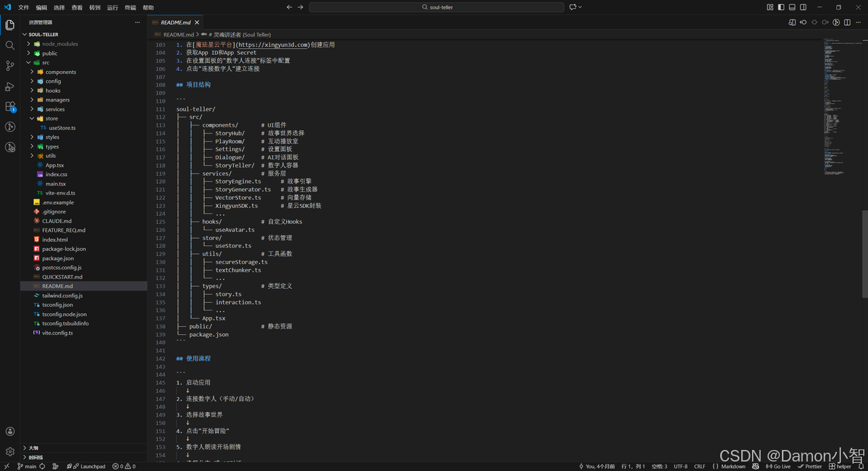This screenshot has width=868, height=471.
Task: Expand the node_modules folder
Action: (x=84, y=44)
